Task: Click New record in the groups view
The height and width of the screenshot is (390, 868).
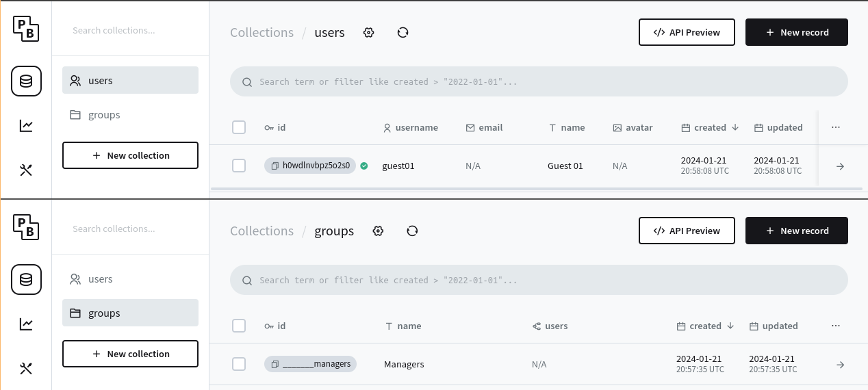Action: coord(796,231)
